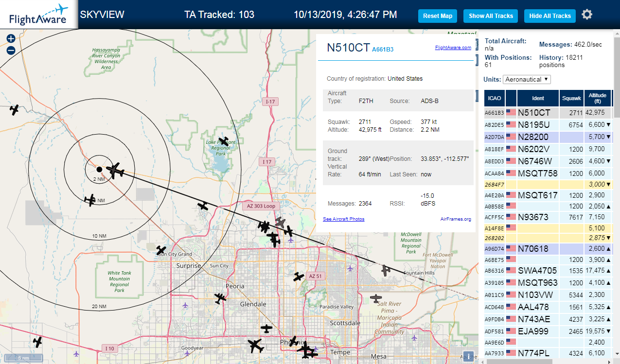The height and width of the screenshot is (364, 620).
Task: Select the N6202V row
Action: pos(549,149)
